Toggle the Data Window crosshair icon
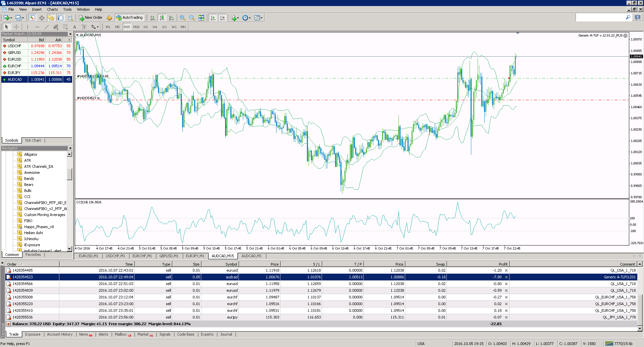This screenshot has height=347, width=644. click(42, 18)
